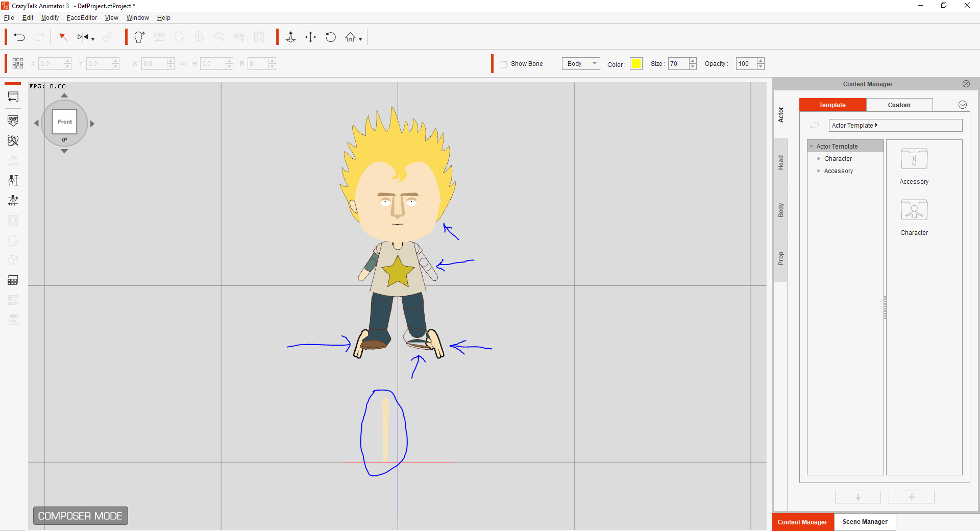Switch to the Content Manager bottom tab
980x531 pixels.
(802, 522)
